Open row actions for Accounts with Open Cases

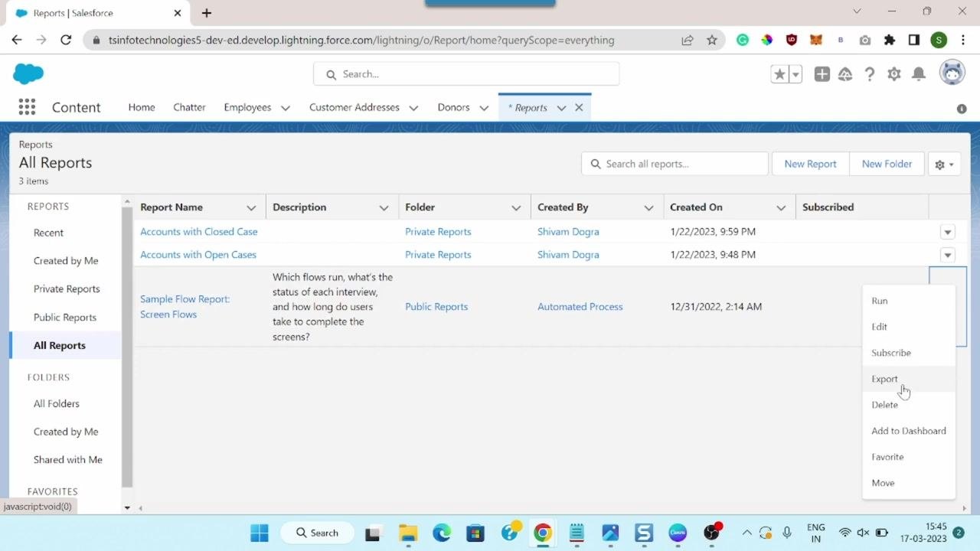[x=948, y=255]
